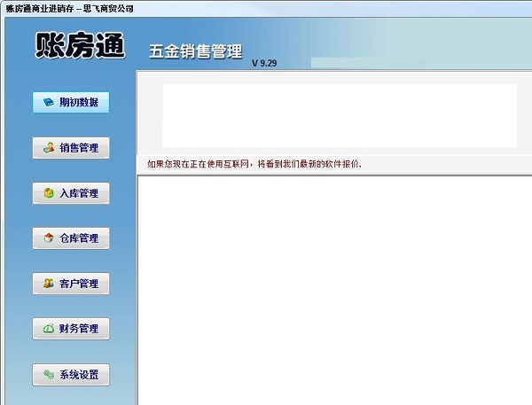Open the 销售管理 module button

point(71,148)
